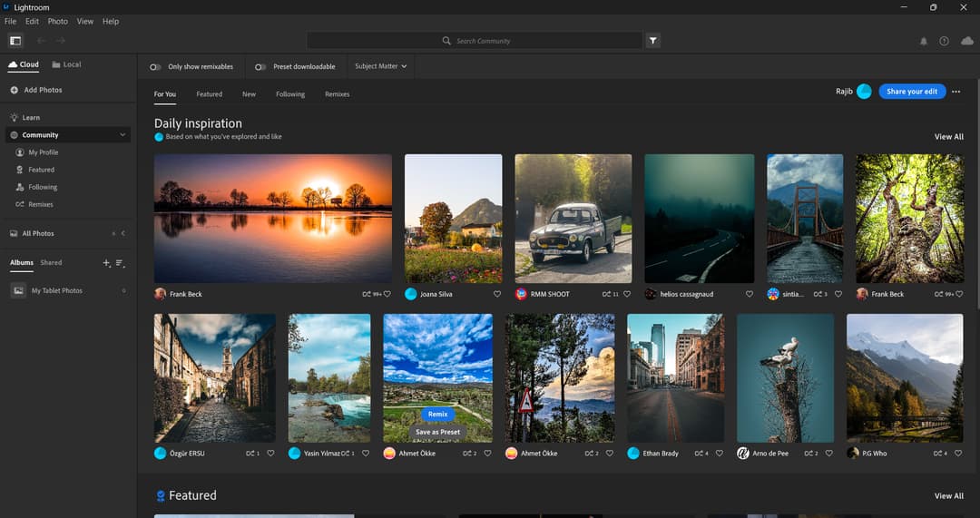980x518 pixels.
Task: Open Frank Beck's sunset lake photo
Action: [x=273, y=219]
